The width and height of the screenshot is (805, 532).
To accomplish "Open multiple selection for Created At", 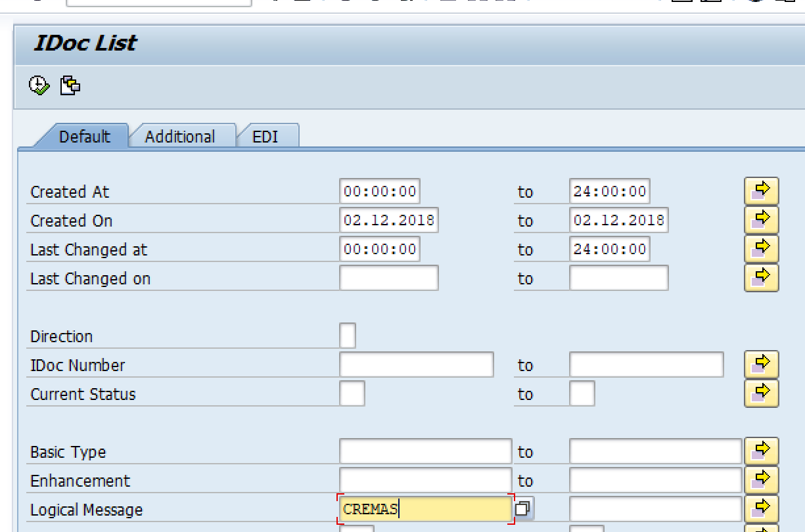I will (x=761, y=191).
